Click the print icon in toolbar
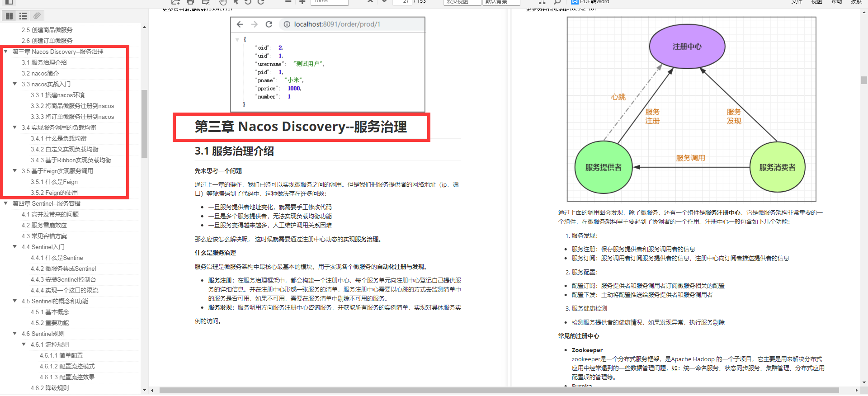Screen dimensions: 868x396 tap(190, 2)
